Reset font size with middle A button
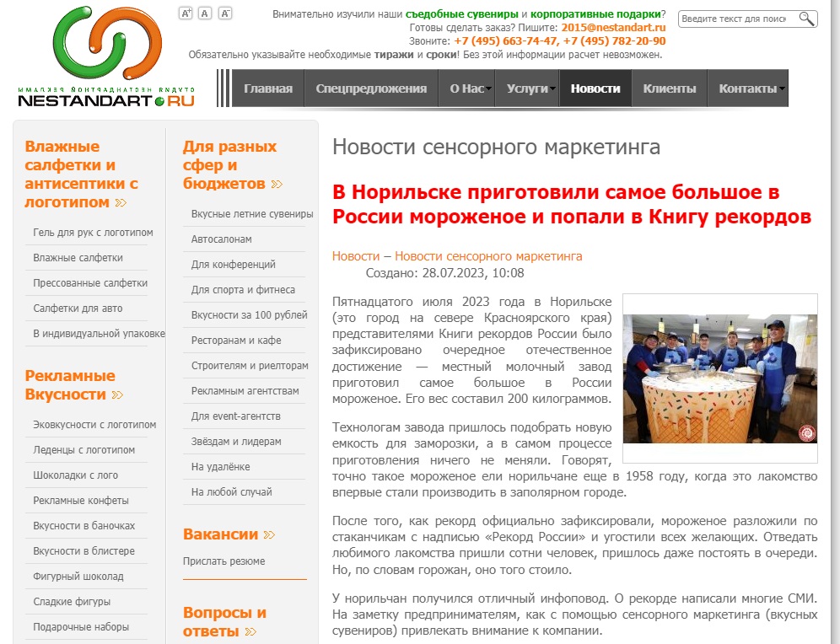The image size is (840, 644). (205, 13)
